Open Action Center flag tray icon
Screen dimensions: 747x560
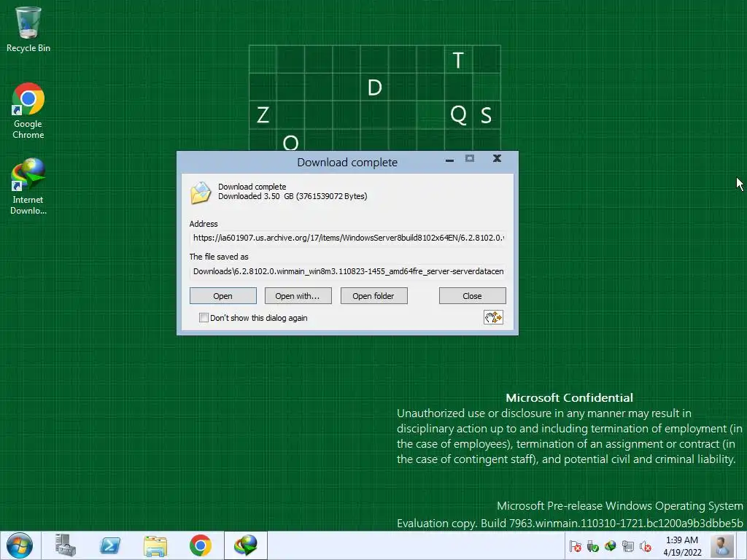(x=575, y=546)
